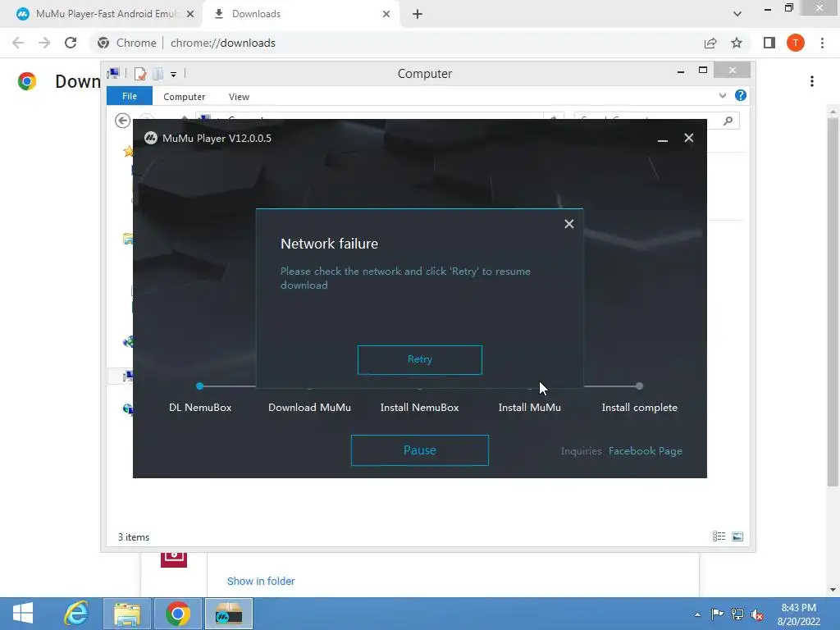Reload the Chrome page
The image size is (840, 630).
[x=71, y=43]
